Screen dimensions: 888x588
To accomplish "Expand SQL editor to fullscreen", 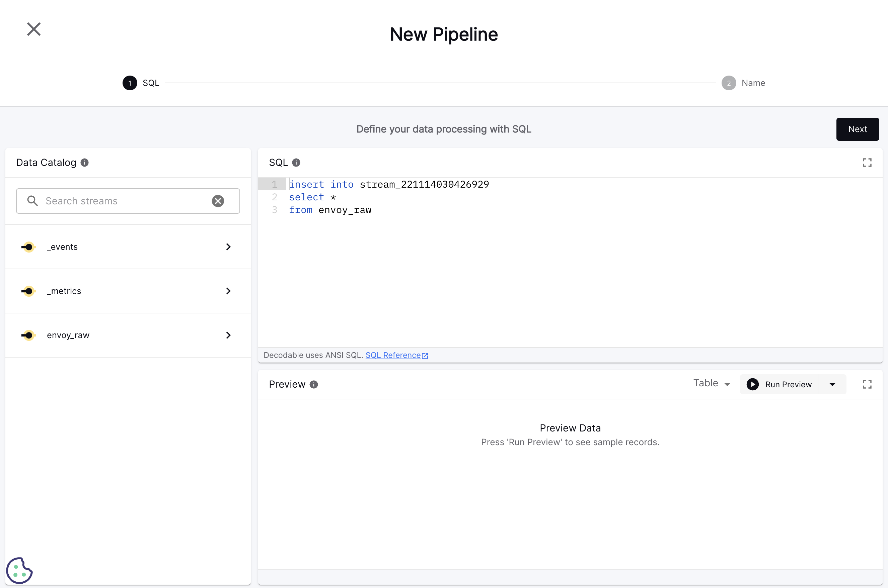I will [x=867, y=162].
